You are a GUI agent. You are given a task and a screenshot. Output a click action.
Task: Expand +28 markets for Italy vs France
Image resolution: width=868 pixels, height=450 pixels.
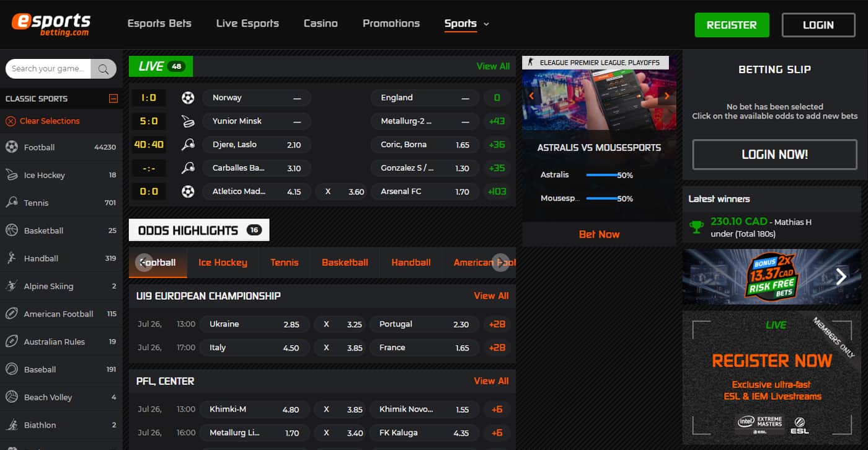pos(497,348)
